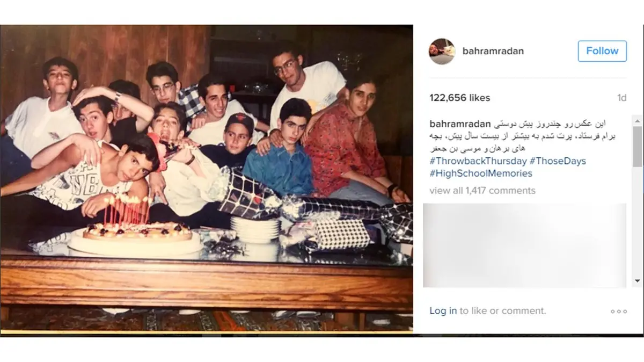Click the comments scrollbar up arrow
The image size is (644, 362).
coord(636,120)
